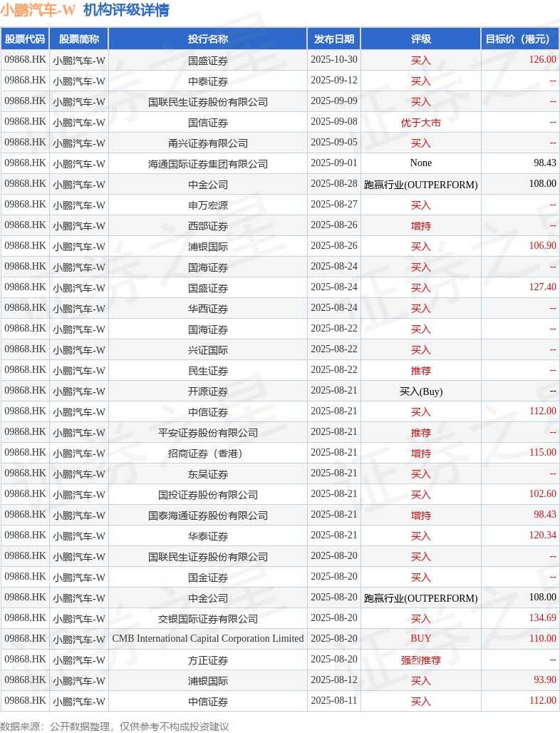Click 增持 rating in 西部证券 row

tap(421, 226)
